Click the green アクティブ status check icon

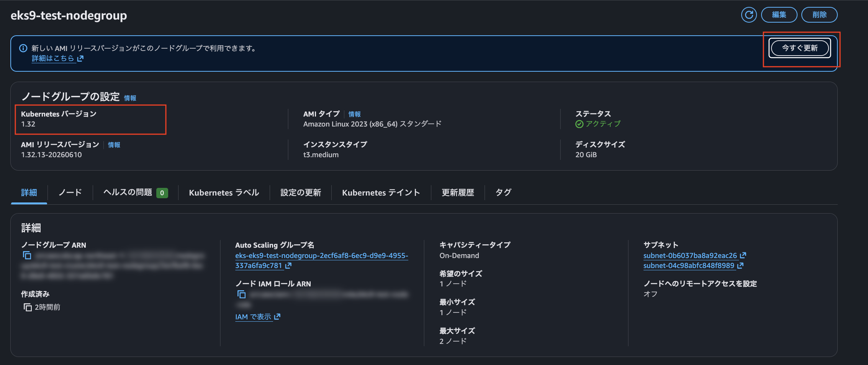click(x=580, y=124)
